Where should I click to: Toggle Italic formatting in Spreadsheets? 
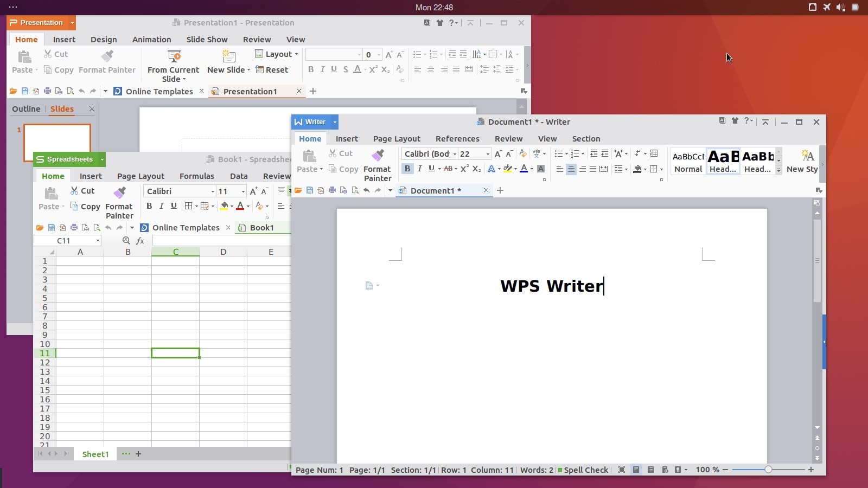(161, 206)
